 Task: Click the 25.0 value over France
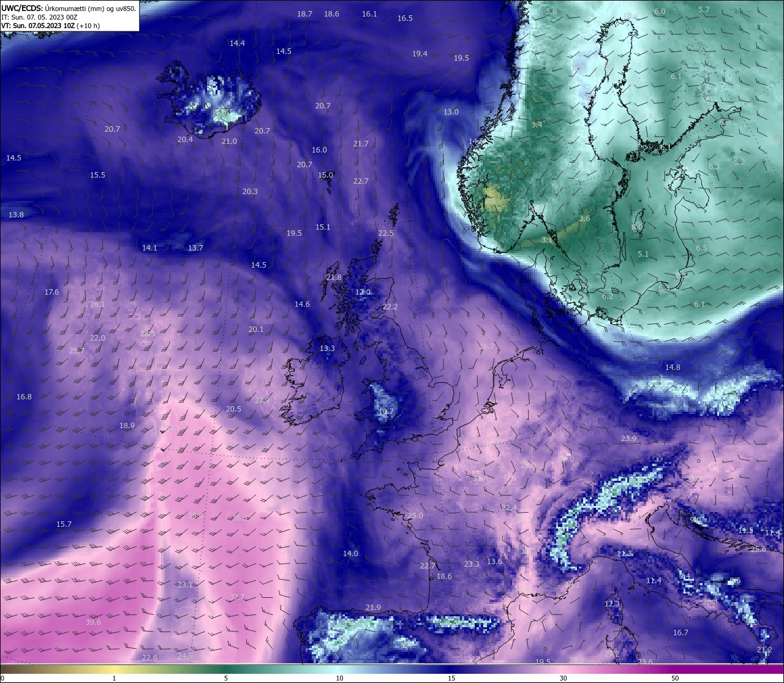point(415,516)
